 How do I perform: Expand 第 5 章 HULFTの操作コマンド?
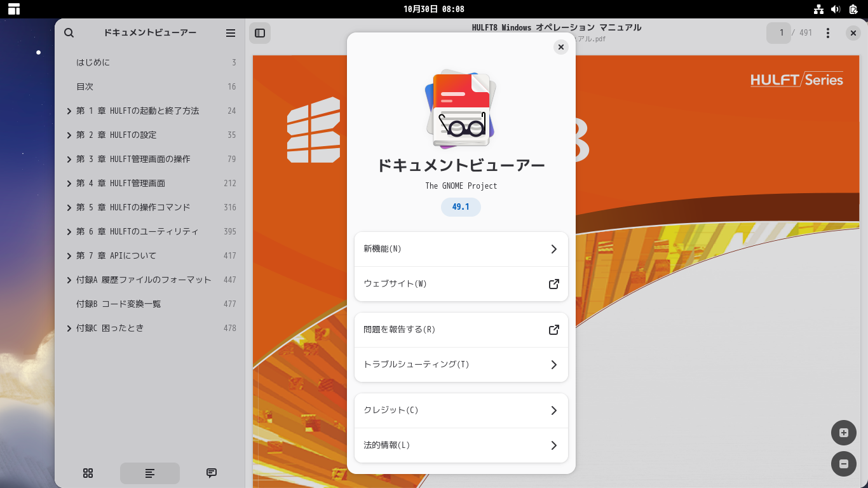[x=69, y=208]
